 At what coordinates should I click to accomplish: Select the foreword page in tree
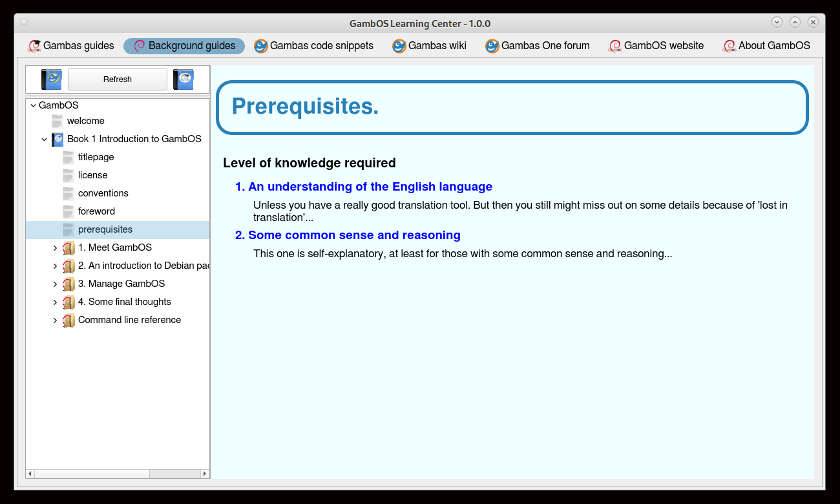(96, 211)
